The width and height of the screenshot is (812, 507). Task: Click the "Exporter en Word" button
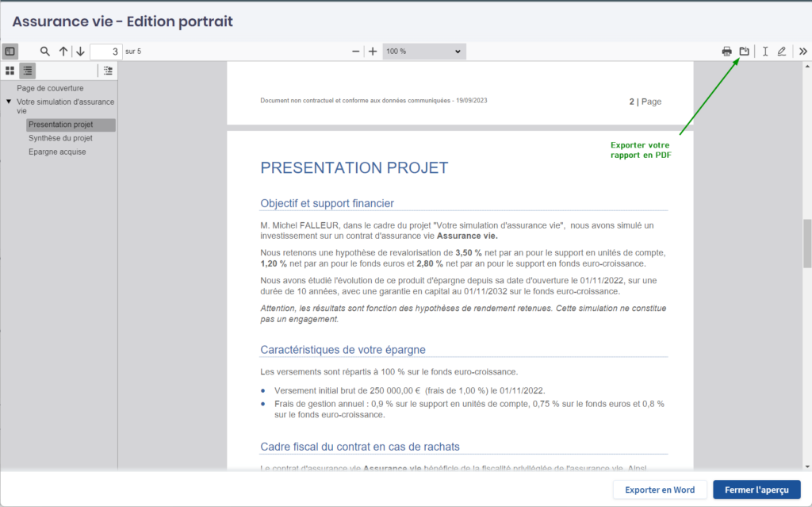pyautogui.click(x=660, y=490)
